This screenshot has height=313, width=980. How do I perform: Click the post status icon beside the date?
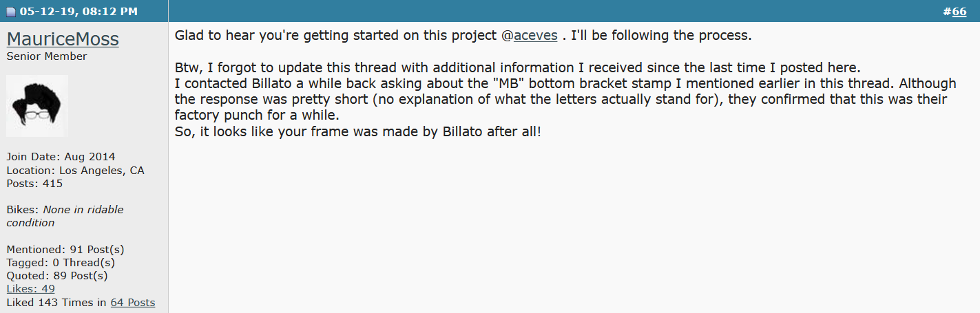10,12
